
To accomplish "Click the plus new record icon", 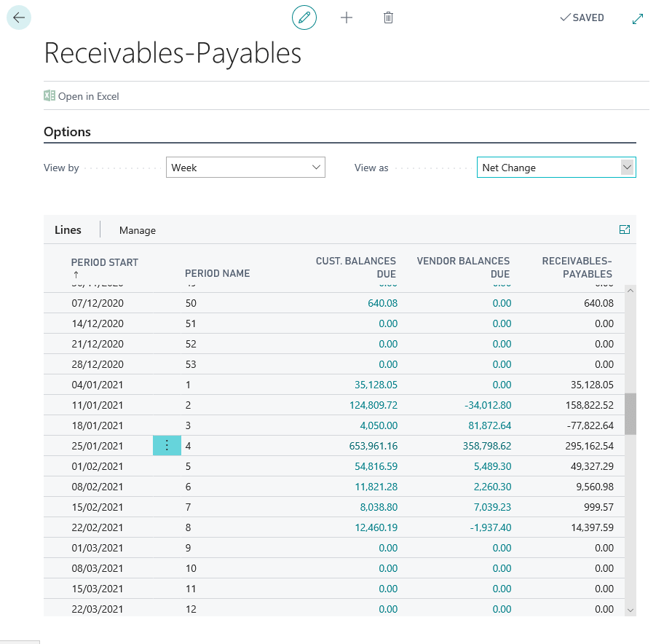I will pyautogui.click(x=347, y=17).
